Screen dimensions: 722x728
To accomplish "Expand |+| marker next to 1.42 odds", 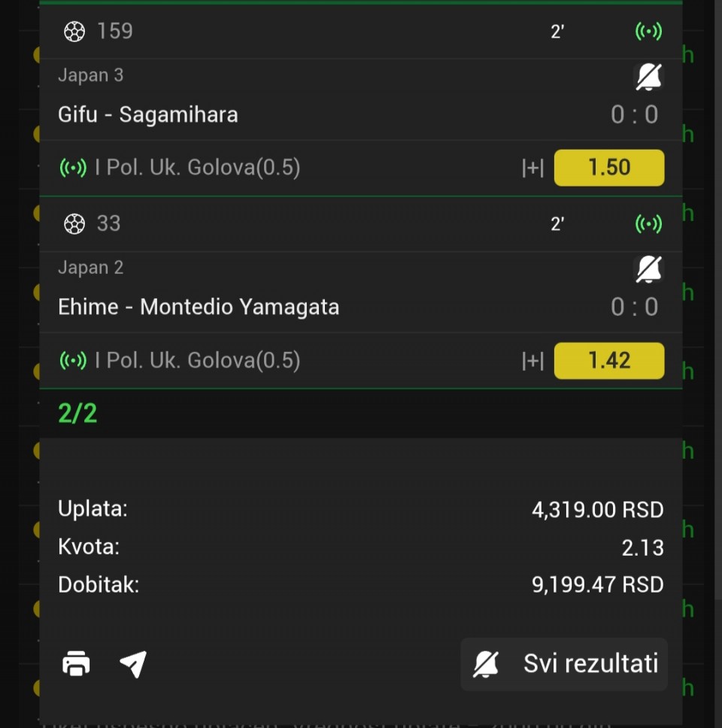I will click(532, 360).
